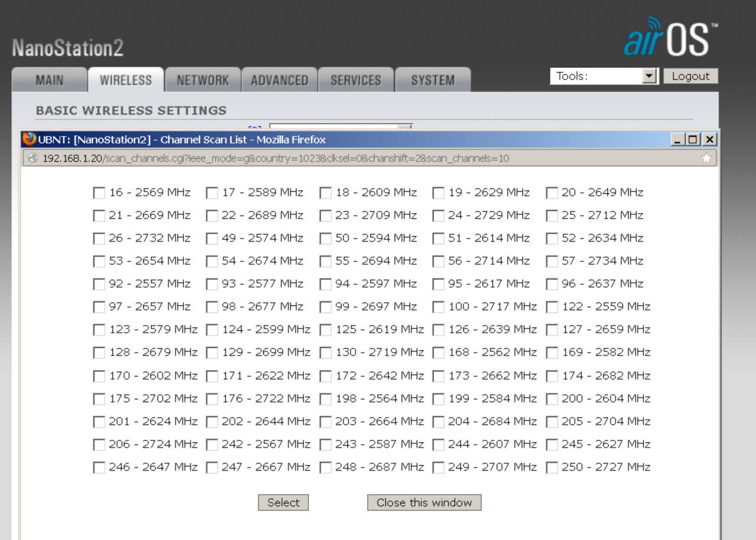Click Close this window button
The height and width of the screenshot is (540, 756).
click(x=424, y=503)
